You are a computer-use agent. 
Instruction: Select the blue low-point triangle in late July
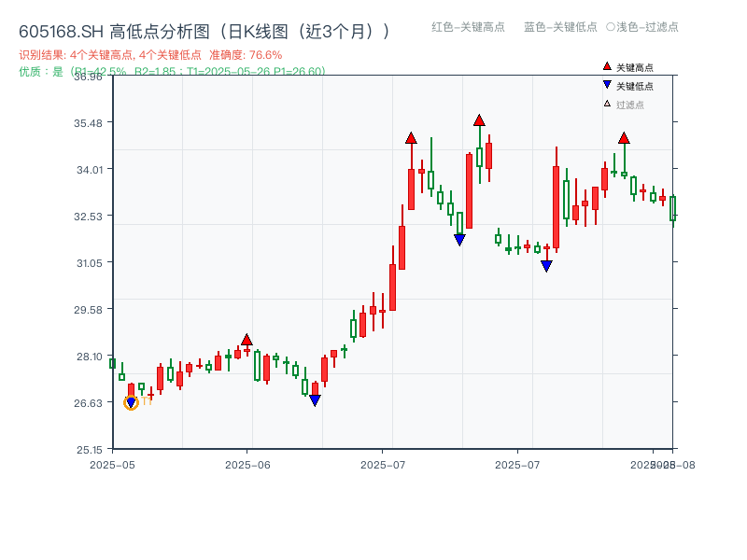(547, 266)
